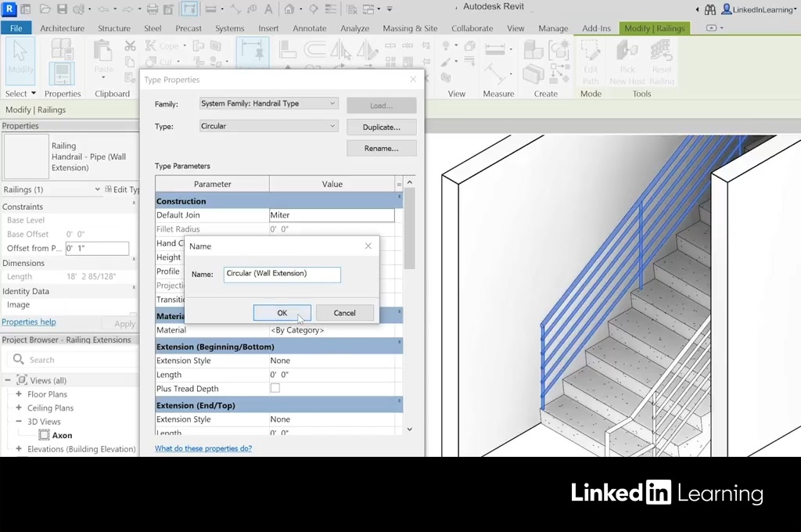Click the Name text input field

pyautogui.click(x=282, y=274)
